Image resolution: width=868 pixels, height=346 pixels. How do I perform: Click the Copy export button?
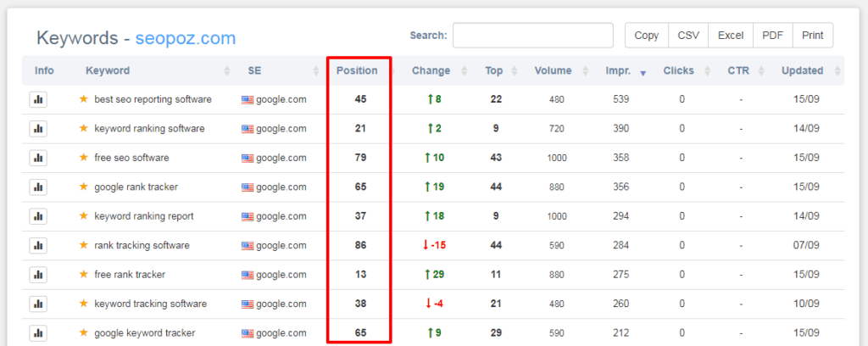(x=647, y=36)
